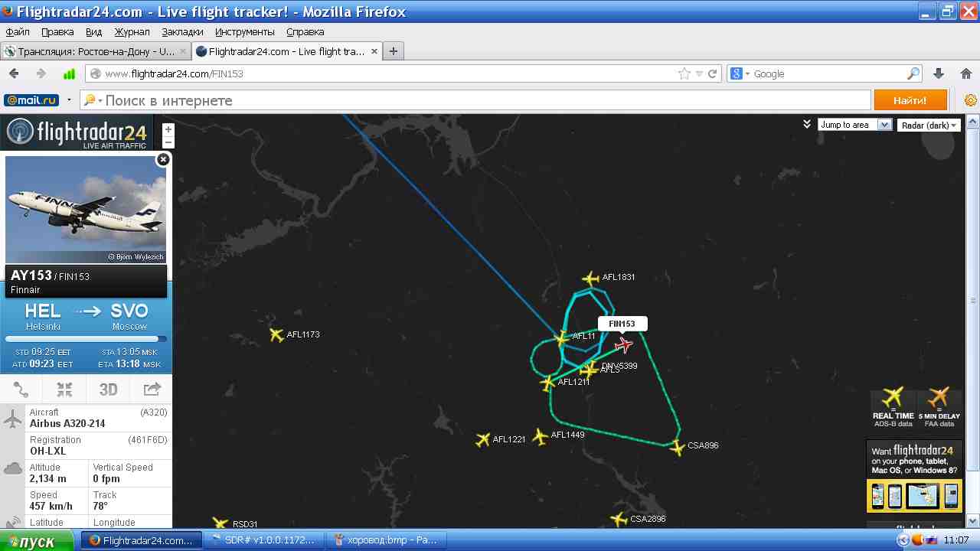Open a new tab with plus button
The height and width of the screenshot is (551, 980).
[x=394, y=51]
